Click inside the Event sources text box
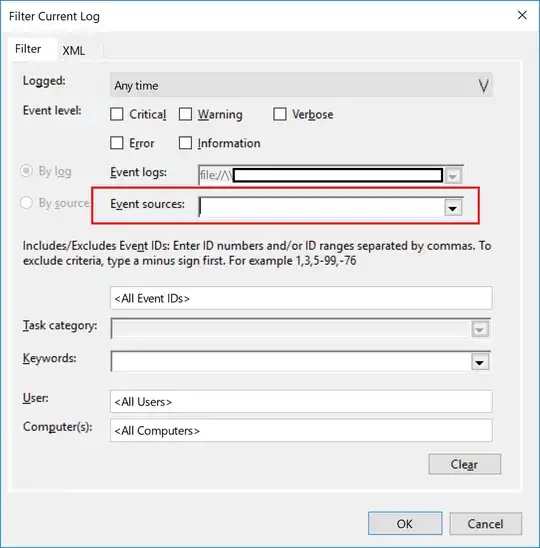The height and width of the screenshot is (548, 540). (322, 208)
